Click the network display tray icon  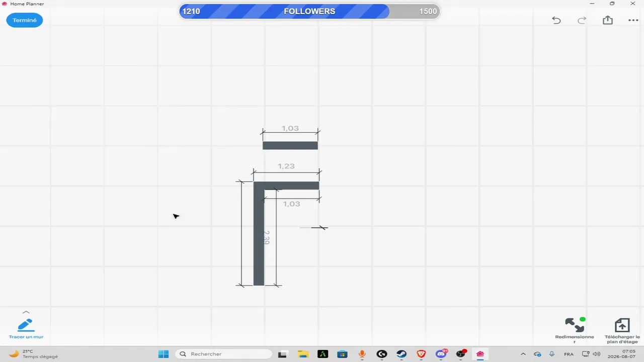(586, 354)
